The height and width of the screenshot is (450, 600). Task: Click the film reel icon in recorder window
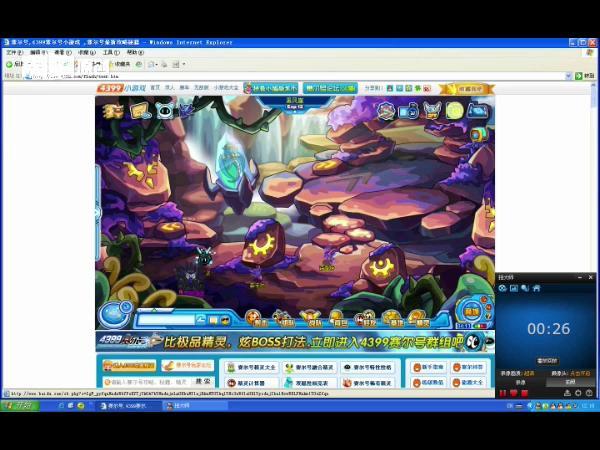click(x=502, y=288)
